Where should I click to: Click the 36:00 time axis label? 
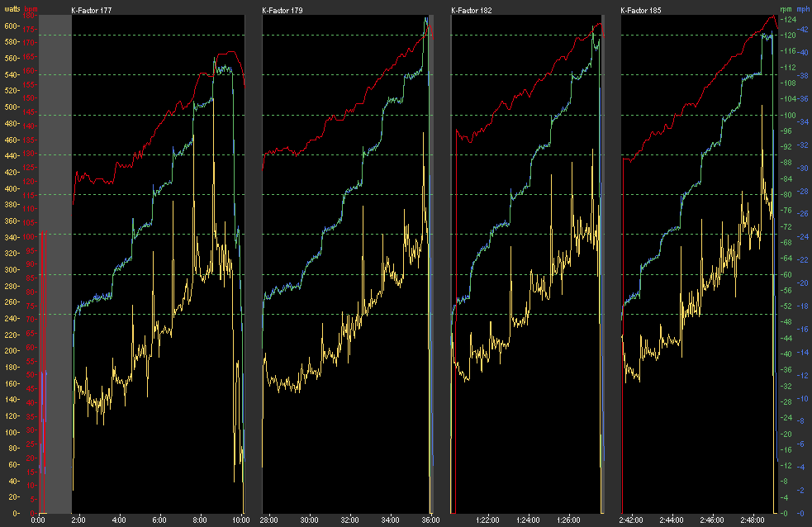pyautogui.click(x=431, y=520)
